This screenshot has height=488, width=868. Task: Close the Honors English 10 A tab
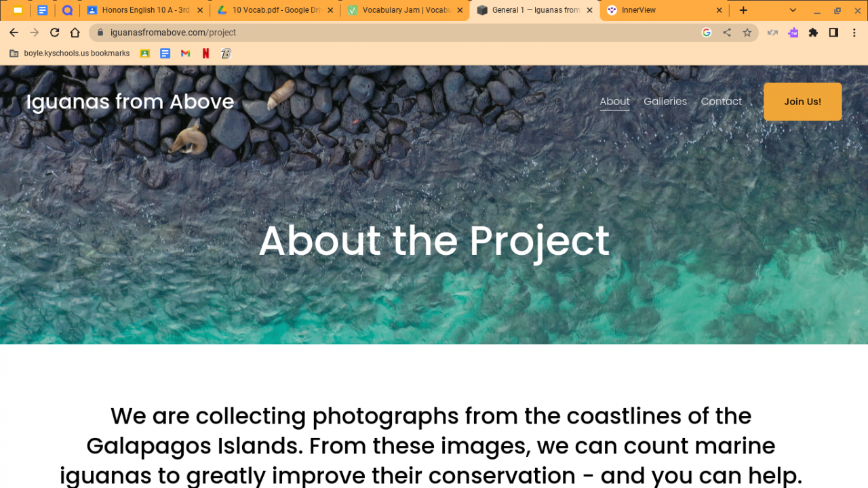tap(200, 10)
